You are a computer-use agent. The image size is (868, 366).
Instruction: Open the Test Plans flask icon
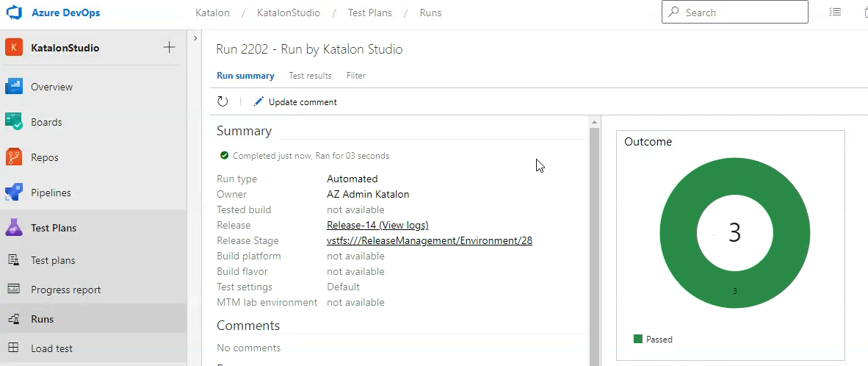[x=14, y=228]
